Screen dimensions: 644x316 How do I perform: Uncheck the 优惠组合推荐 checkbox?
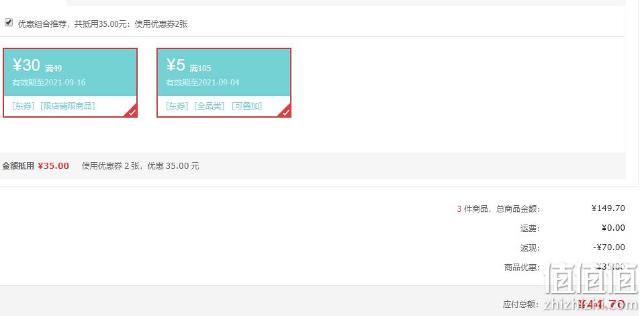pos(9,22)
